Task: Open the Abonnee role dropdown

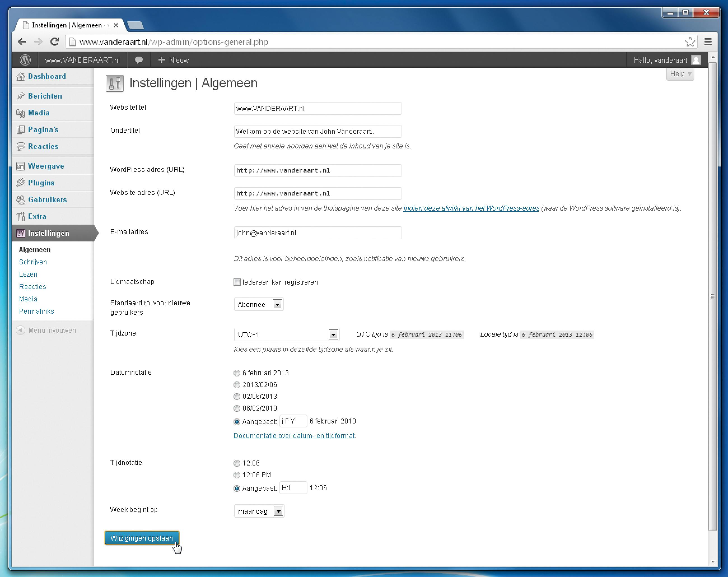Action: click(259, 304)
